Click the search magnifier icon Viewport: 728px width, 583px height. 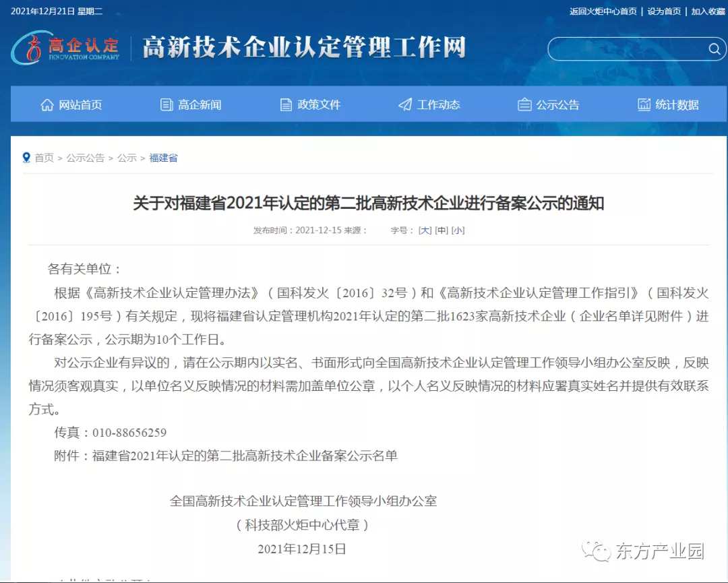point(714,49)
